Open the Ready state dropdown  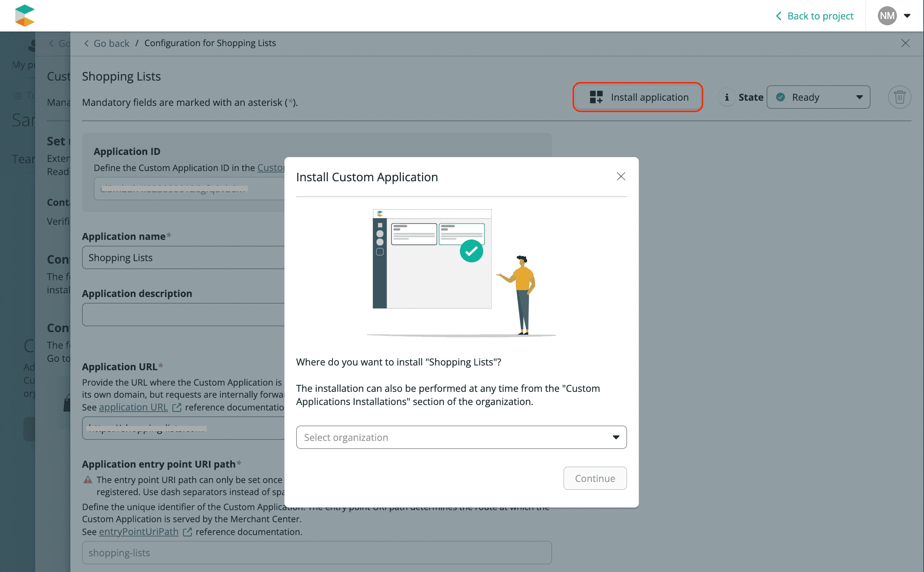(818, 97)
